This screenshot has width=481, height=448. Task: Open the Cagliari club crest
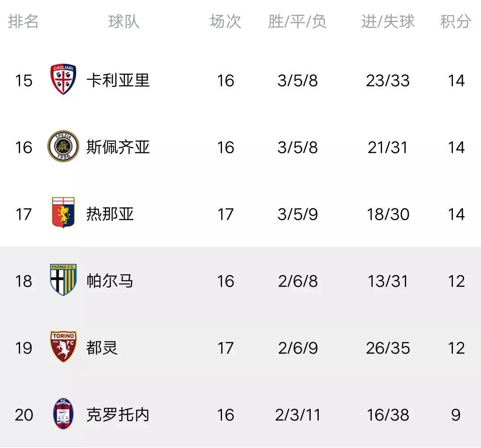[x=63, y=80]
